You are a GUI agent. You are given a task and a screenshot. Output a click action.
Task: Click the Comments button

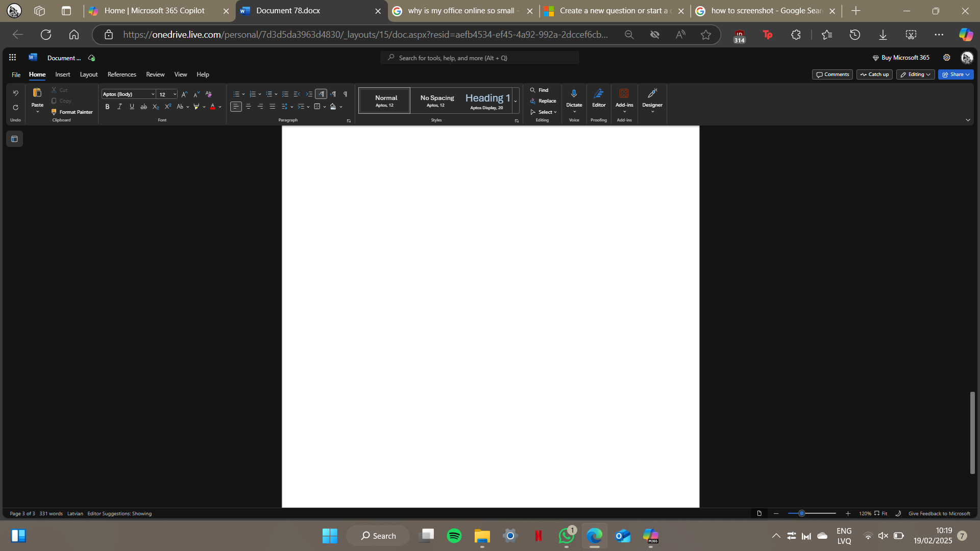tap(832, 74)
